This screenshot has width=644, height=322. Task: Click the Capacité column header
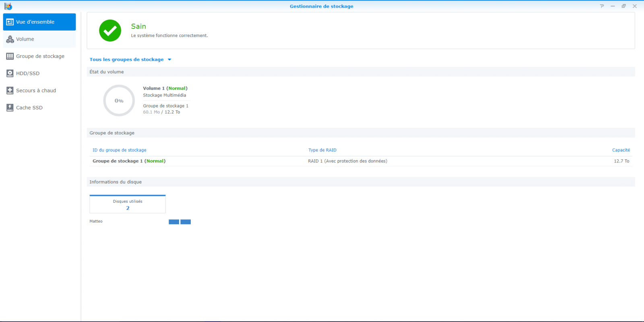click(x=621, y=150)
